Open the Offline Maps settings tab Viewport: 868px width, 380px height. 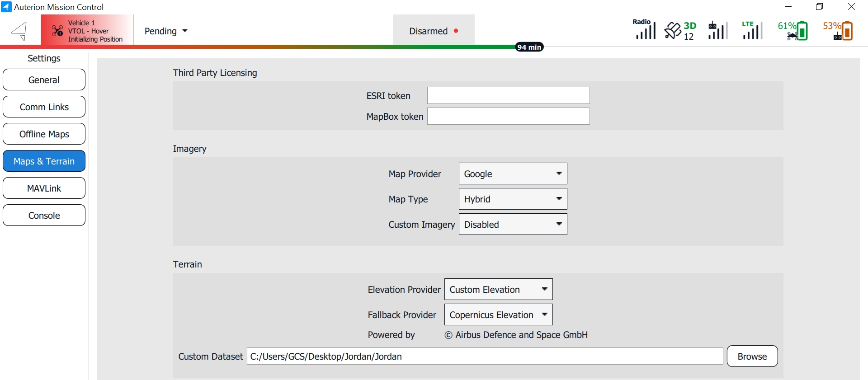tap(44, 134)
